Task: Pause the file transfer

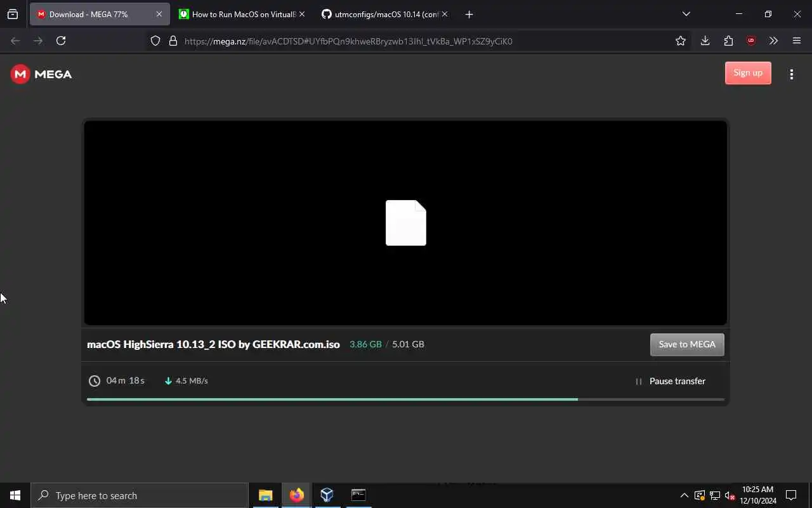Action: [x=670, y=381]
